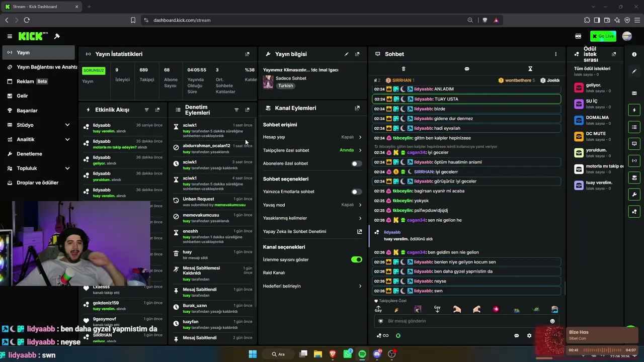This screenshot has width=644, height=362.
Task: Open the filter icon in Etkinlik Akışı
Action: pyautogui.click(x=146, y=110)
